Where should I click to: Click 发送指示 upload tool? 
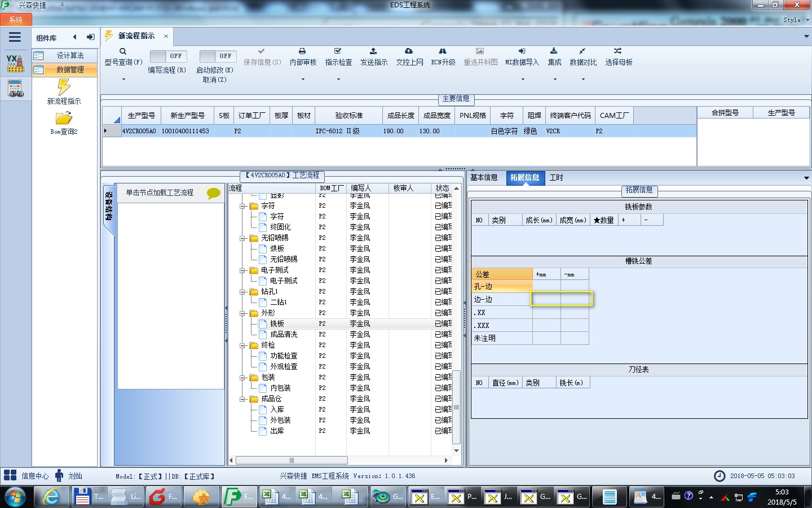tap(373, 57)
